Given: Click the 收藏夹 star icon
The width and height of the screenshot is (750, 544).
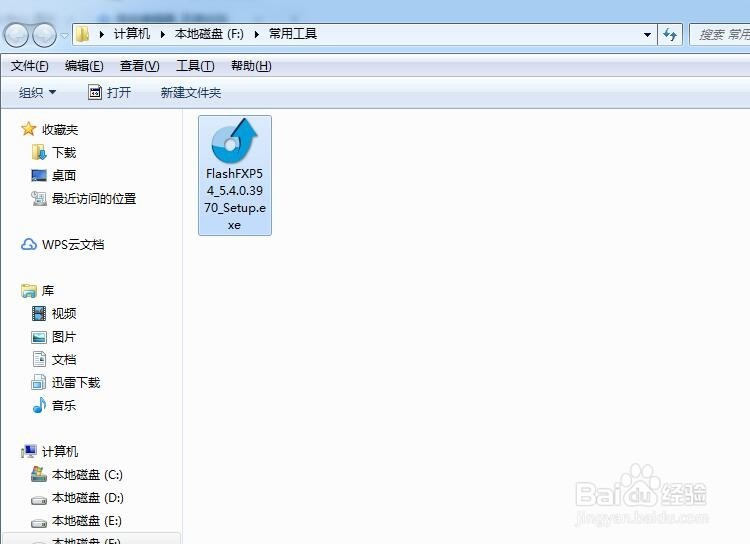Looking at the screenshot, I should tap(29, 129).
